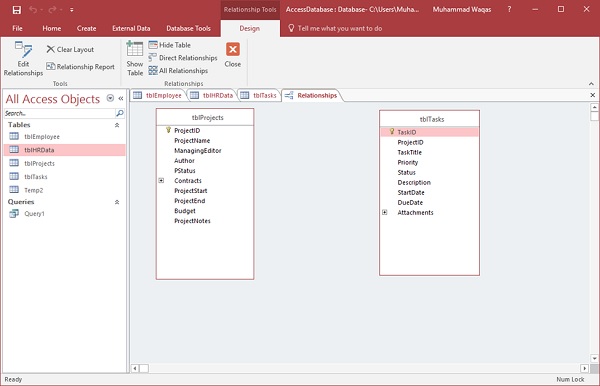Image resolution: width=600 pixels, height=386 pixels.
Task: Select the ProjectEnd field
Action: [x=189, y=201]
